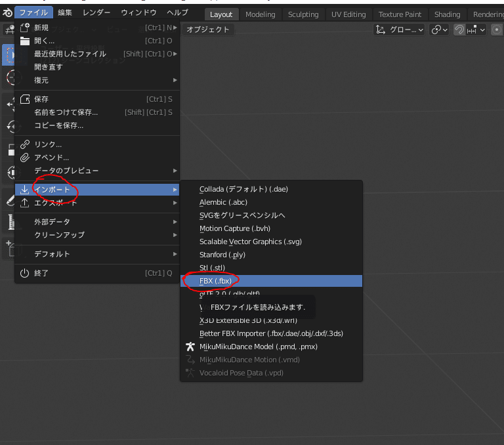Import MikuMikuDance Model (.pmd, .pmx)
Screen dimensions: 504x445
click(x=271, y=347)
